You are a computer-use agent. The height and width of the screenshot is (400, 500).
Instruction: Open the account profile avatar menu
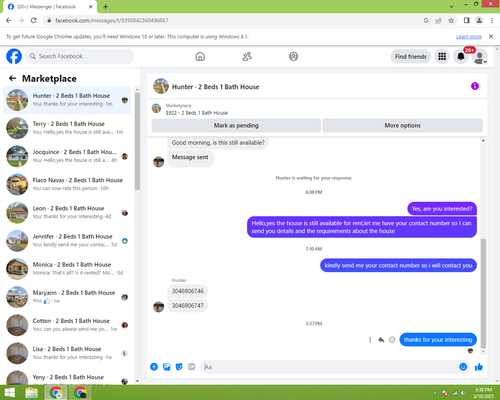pyautogui.click(x=480, y=57)
